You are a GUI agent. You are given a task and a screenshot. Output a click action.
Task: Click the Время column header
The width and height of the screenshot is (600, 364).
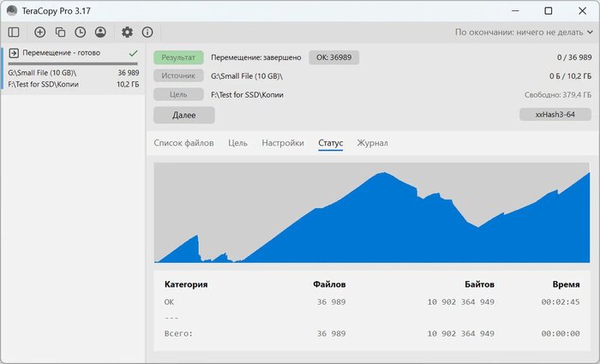click(566, 284)
